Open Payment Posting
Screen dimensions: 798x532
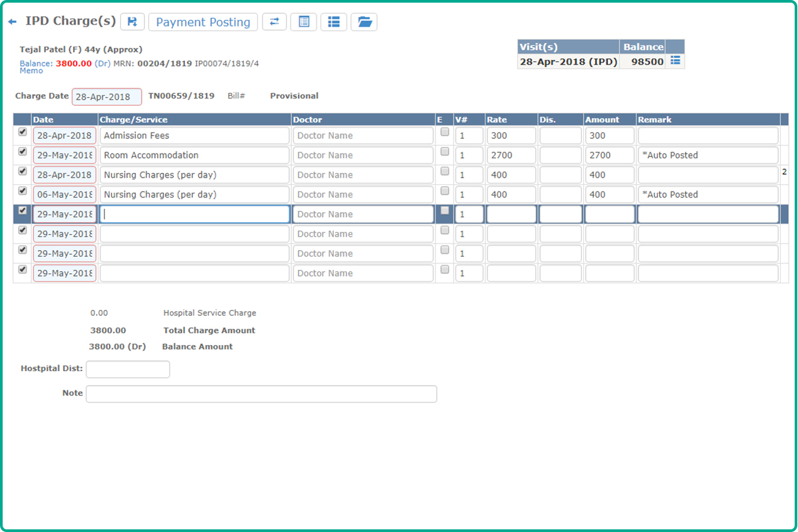tap(203, 22)
